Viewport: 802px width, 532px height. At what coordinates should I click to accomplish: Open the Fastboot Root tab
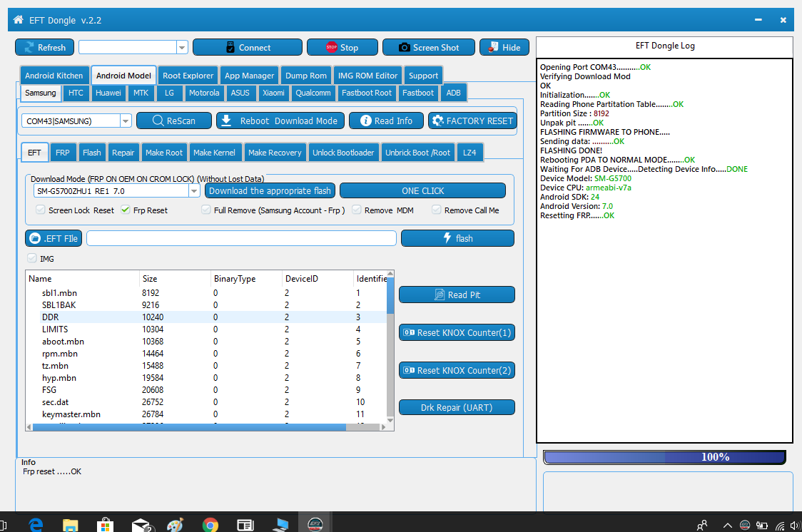point(366,93)
